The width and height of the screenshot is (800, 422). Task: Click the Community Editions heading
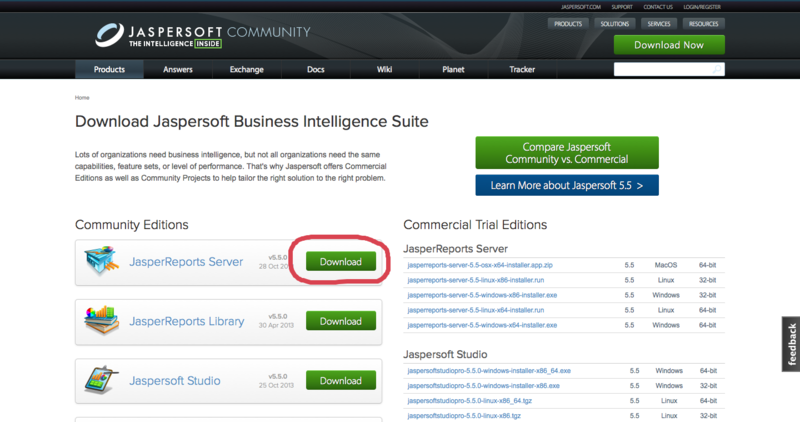click(x=132, y=225)
